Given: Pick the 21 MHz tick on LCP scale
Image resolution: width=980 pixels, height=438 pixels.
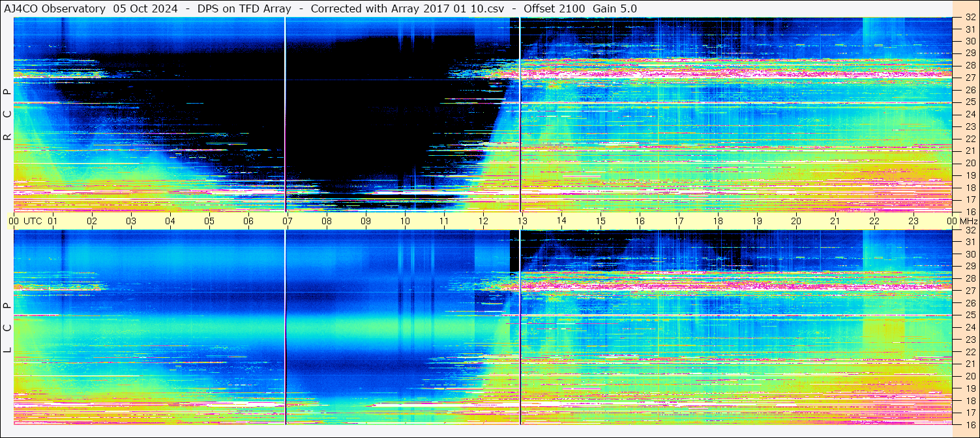Looking at the screenshot, I should (970, 364).
